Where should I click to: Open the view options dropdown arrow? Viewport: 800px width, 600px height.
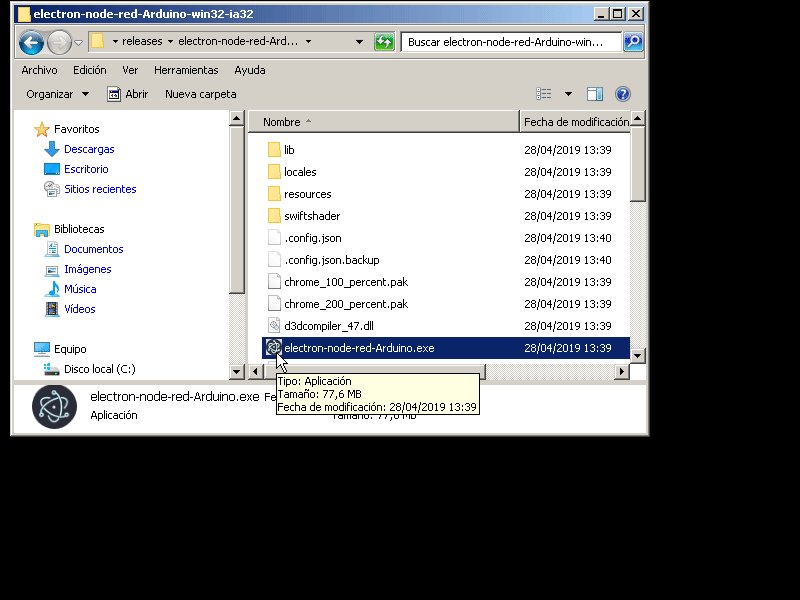[x=568, y=94]
